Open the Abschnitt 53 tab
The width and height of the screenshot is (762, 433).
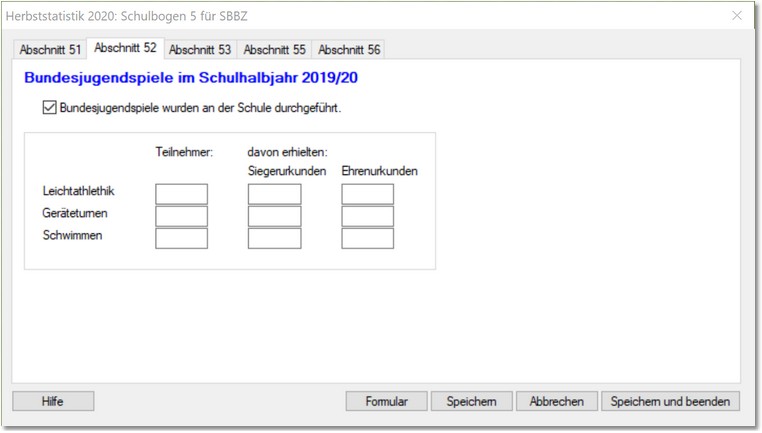[x=199, y=50]
